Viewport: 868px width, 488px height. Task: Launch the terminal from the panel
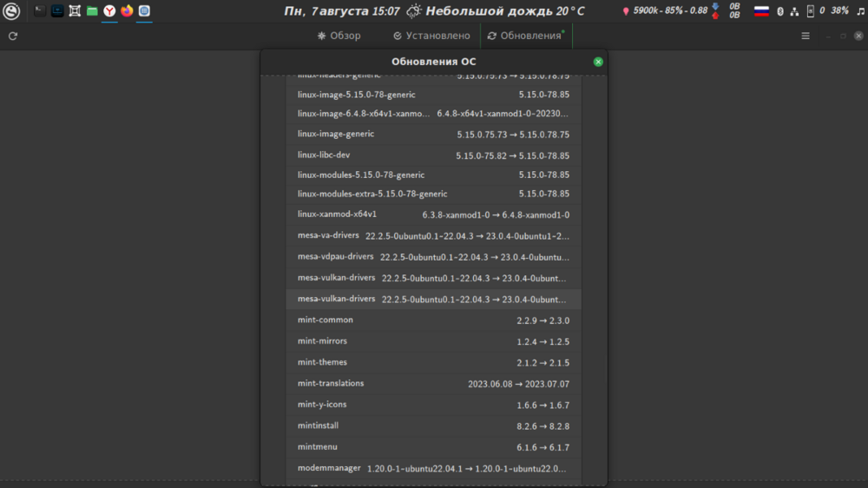point(39,10)
